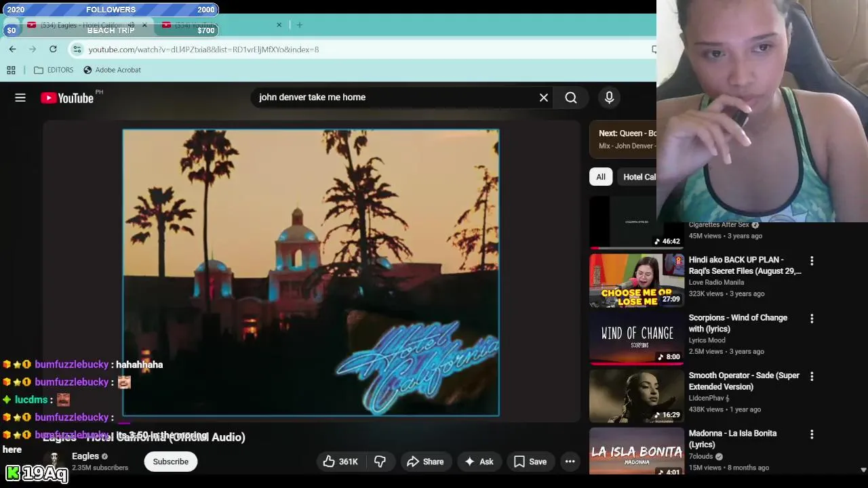Open the Eagles channel name link

click(x=85, y=456)
